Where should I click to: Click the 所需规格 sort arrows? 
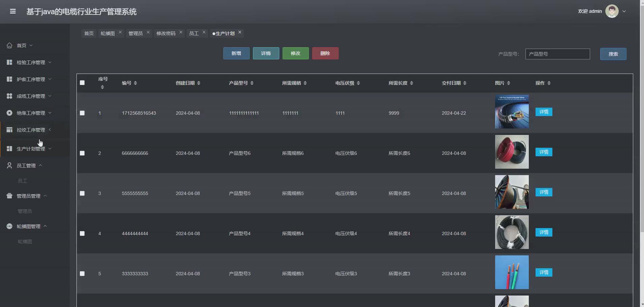click(305, 83)
